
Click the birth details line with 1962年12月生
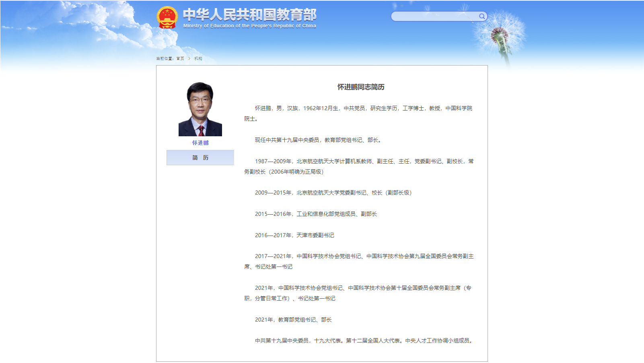(358, 113)
